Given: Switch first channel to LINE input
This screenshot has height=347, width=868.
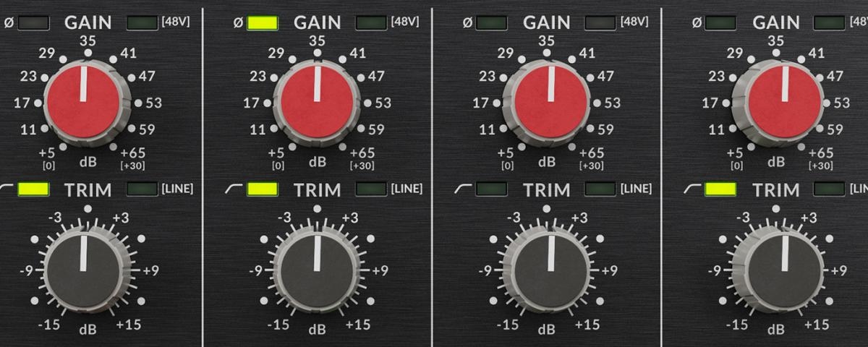Looking at the screenshot, I should 142,189.
